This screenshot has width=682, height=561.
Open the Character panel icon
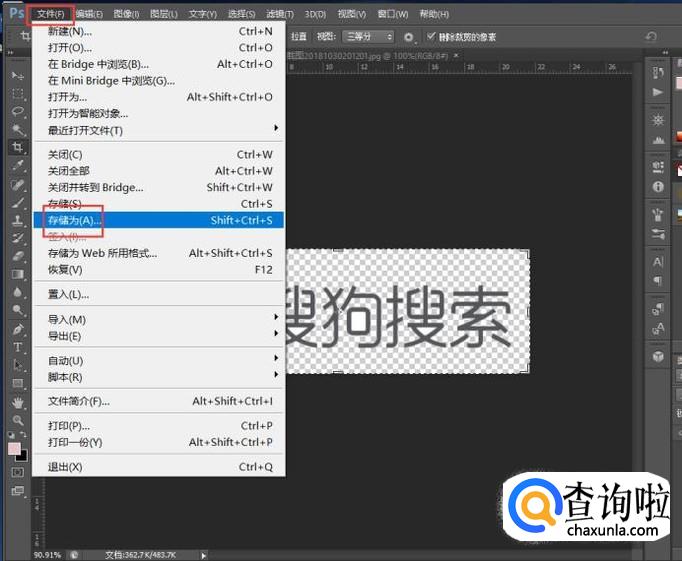[x=658, y=262]
